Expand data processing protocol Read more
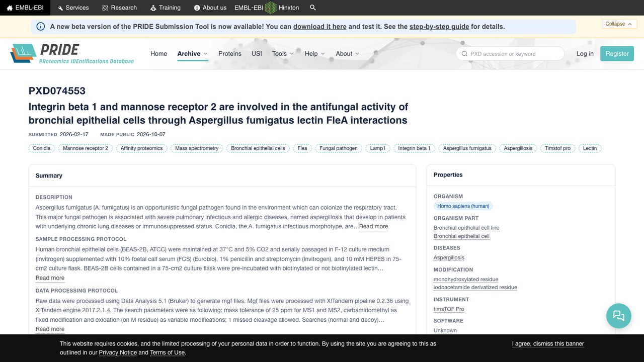Screen dimensions: 644x362 click(50, 329)
